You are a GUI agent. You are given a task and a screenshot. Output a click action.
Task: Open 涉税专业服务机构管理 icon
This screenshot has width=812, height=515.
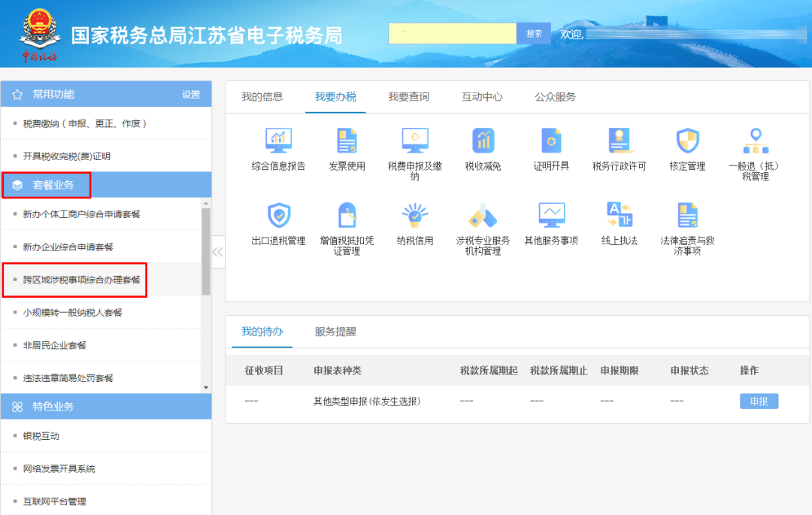coord(483,215)
